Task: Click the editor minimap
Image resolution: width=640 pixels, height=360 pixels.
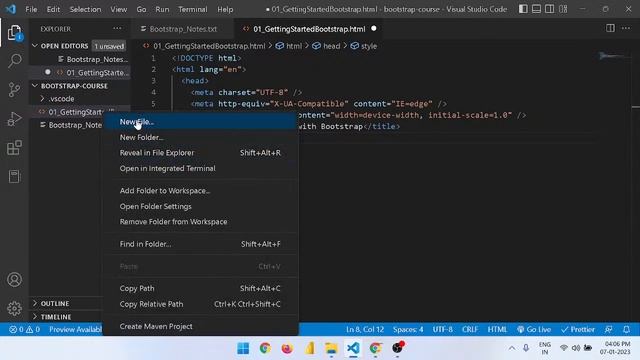Action: 614,56
